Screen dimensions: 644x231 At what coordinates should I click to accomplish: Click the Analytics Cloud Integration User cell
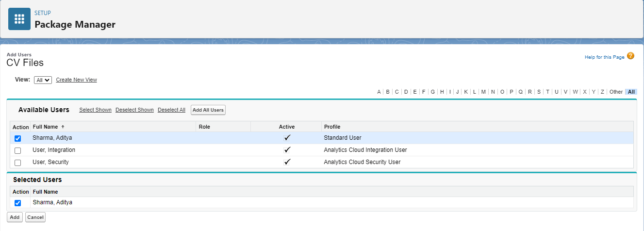pos(365,150)
